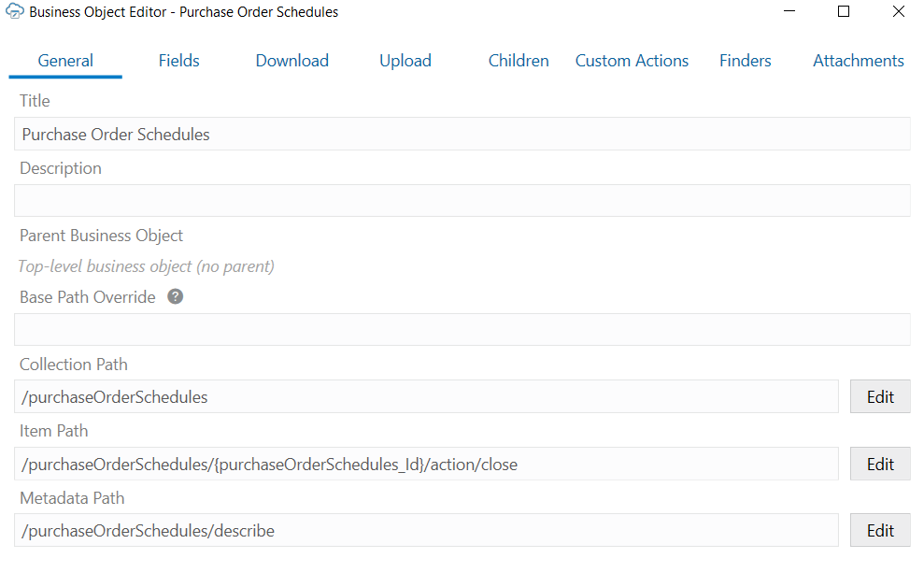This screenshot has width=924, height=587.
Task: Select the Metadata Path describe text box
Action: pos(426,530)
